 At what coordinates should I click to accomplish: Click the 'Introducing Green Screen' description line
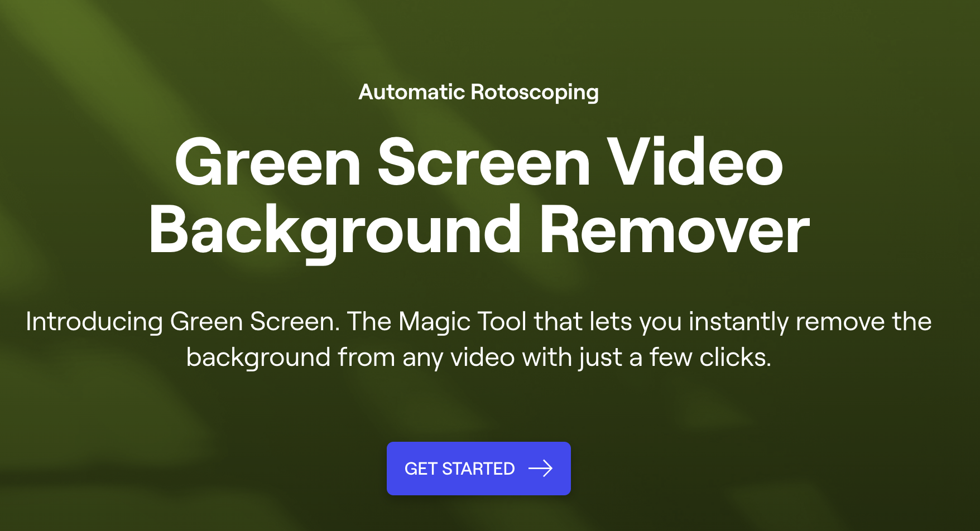[x=479, y=322]
